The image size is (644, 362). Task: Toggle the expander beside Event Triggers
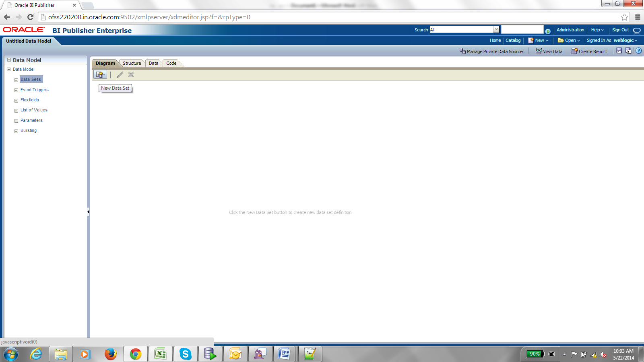[16, 90]
